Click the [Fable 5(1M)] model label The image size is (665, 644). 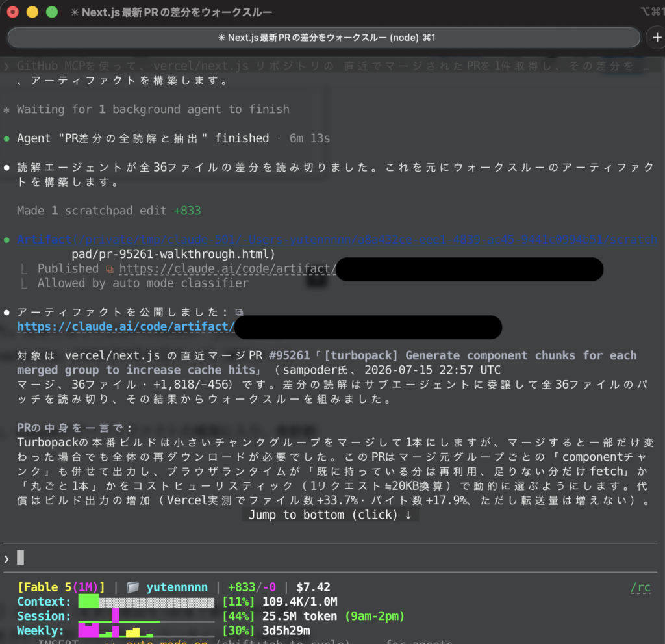pyautogui.click(x=61, y=587)
